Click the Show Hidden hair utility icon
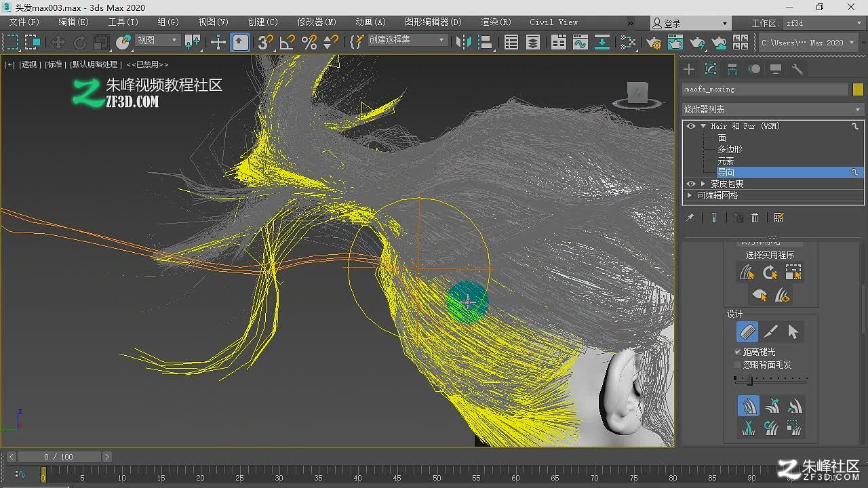Screen dimensions: 868x488 point(783,296)
